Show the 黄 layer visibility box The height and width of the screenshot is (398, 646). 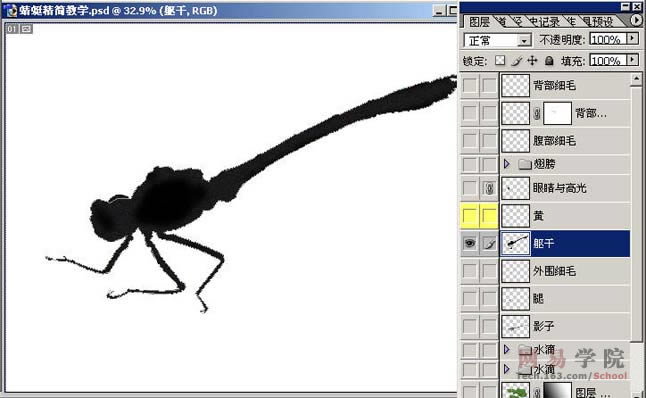[x=470, y=216]
